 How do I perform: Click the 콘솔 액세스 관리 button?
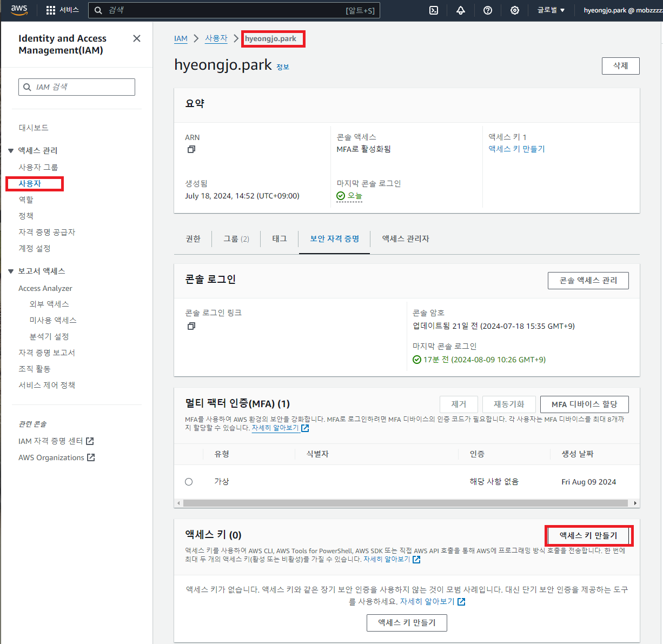click(588, 281)
